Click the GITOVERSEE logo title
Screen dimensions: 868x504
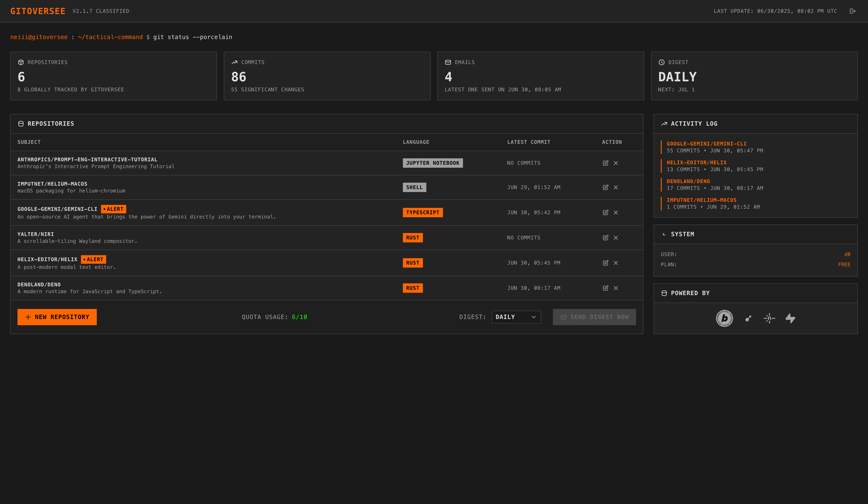coord(38,11)
